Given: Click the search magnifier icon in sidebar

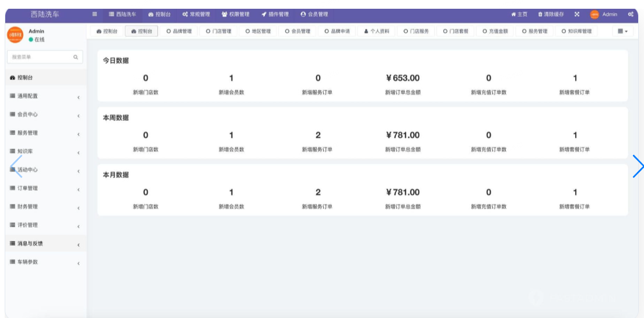Looking at the screenshot, I should pos(75,57).
